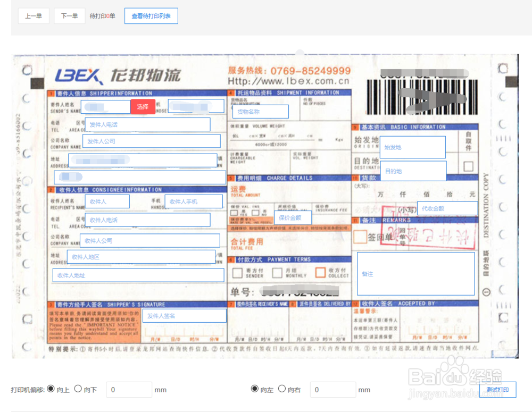
Task: Click the 待打印0单 pending count text
Action: 103,16
